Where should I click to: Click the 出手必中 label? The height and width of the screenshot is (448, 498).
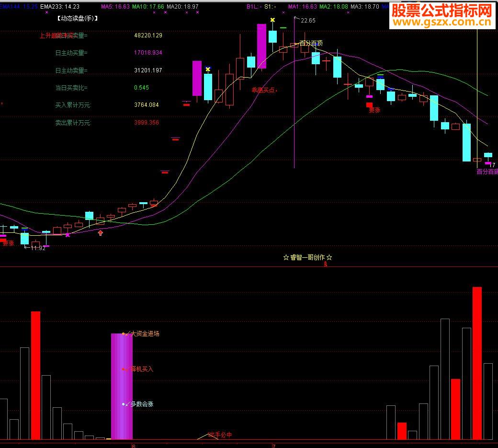click(x=220, y=435)
